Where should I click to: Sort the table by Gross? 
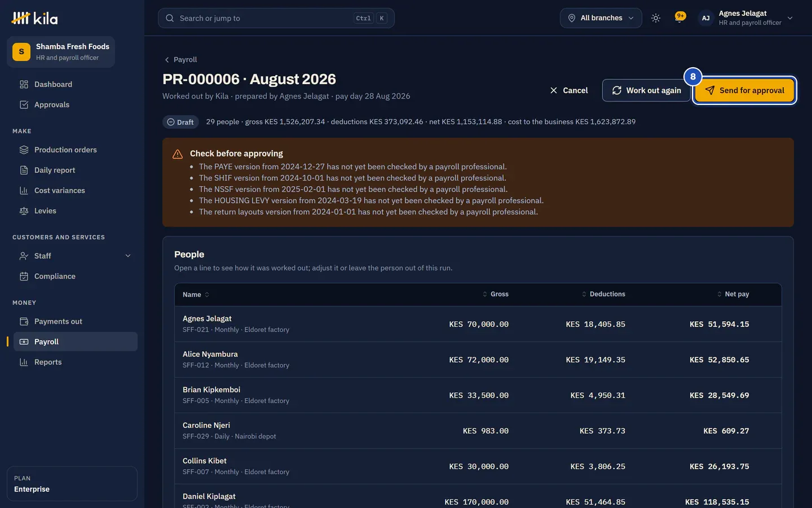tap(496, 294)
